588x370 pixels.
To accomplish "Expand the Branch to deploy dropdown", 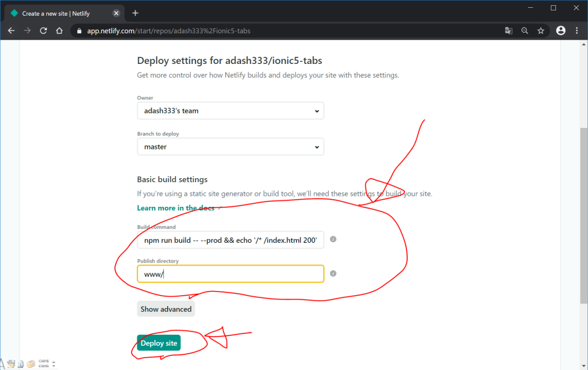I will pyautogui.click(x=230, y=147).
